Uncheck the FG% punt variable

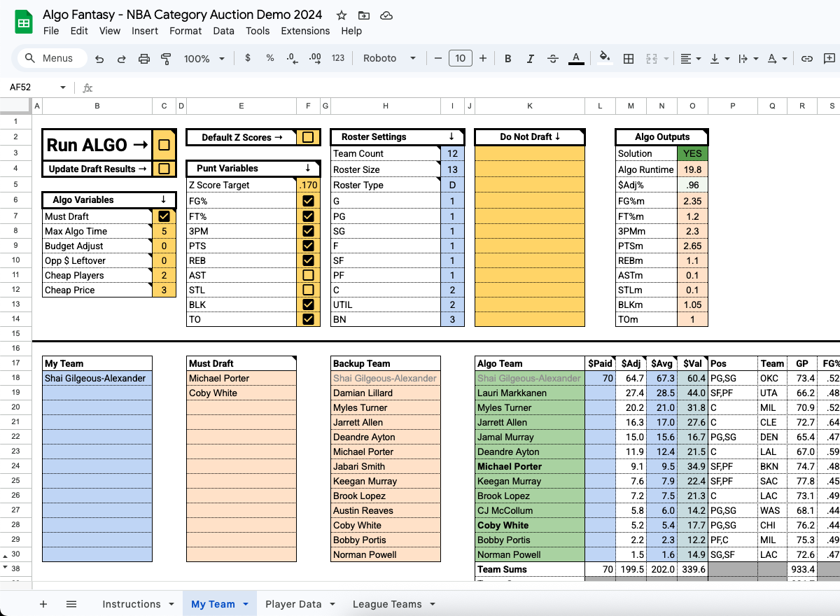307,201
